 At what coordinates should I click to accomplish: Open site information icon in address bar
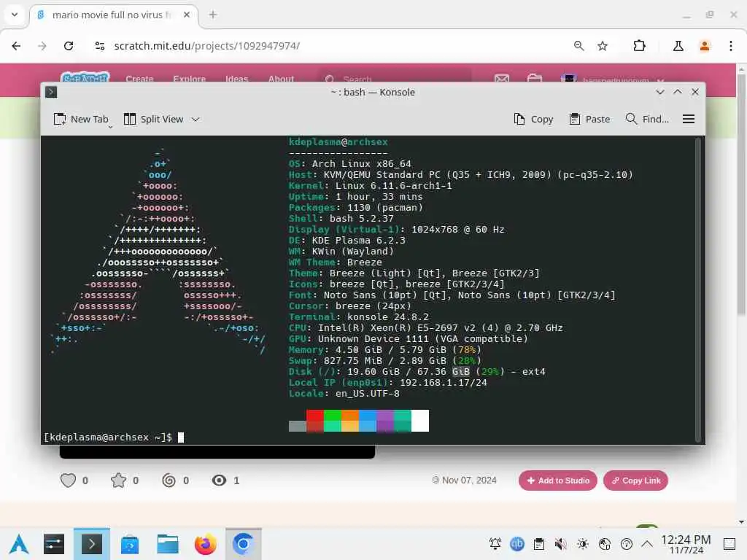[99, 46]
